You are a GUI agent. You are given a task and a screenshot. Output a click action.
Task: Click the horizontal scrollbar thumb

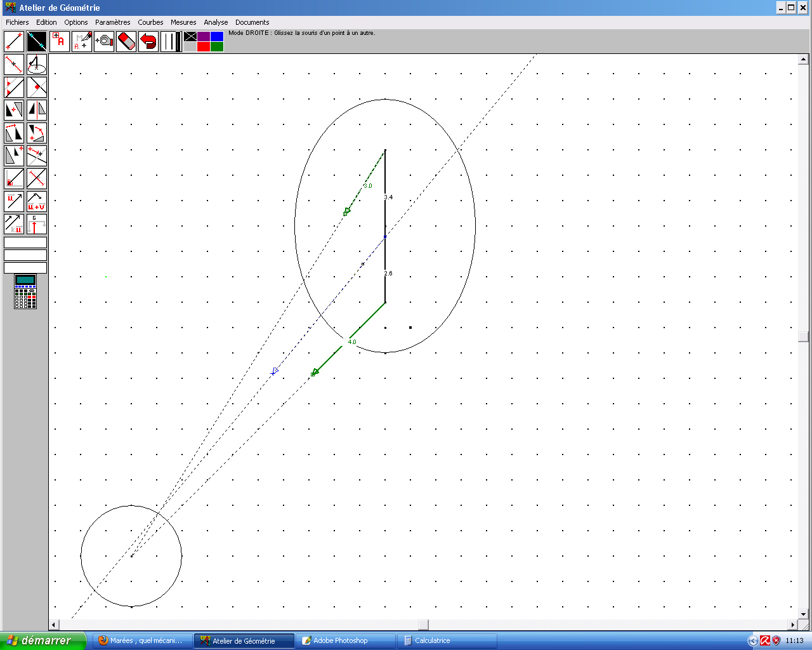(x=423, y=625)
